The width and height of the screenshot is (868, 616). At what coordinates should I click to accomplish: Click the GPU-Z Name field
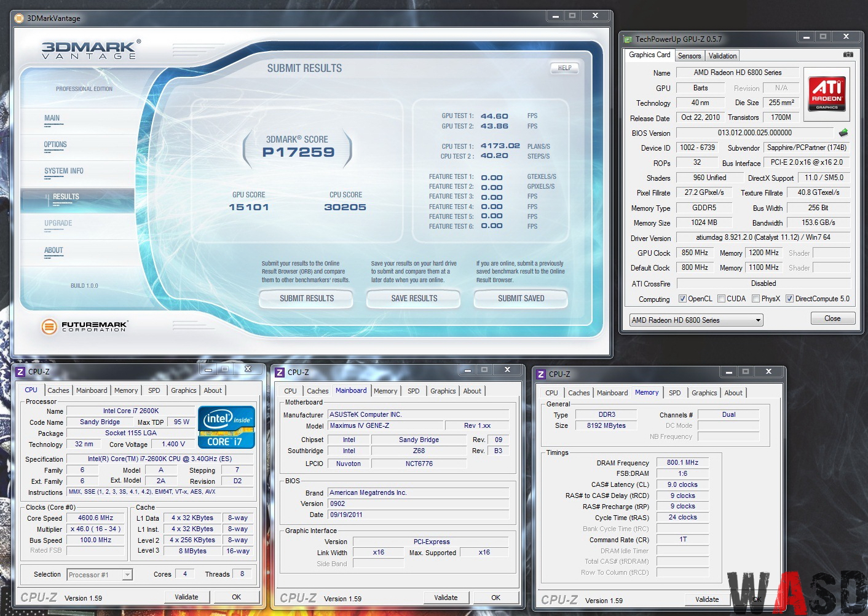[738, 73]
